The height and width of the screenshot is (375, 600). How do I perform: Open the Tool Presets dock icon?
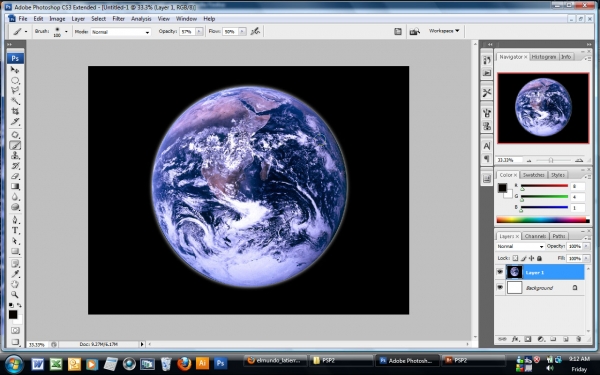(487, 93)
